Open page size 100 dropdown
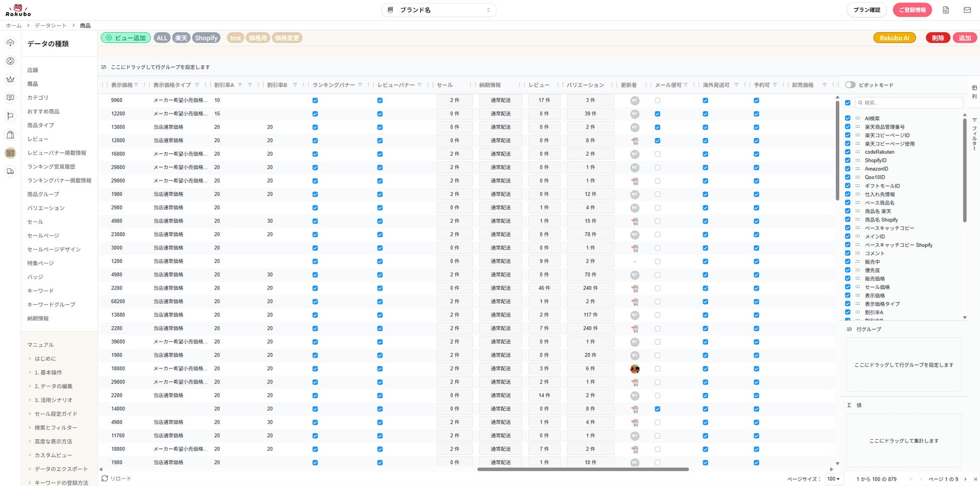The image size is (980, 486). 834,479
